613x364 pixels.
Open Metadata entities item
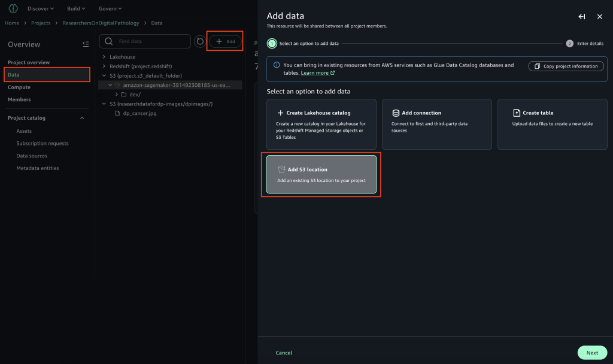click(38, 168)
